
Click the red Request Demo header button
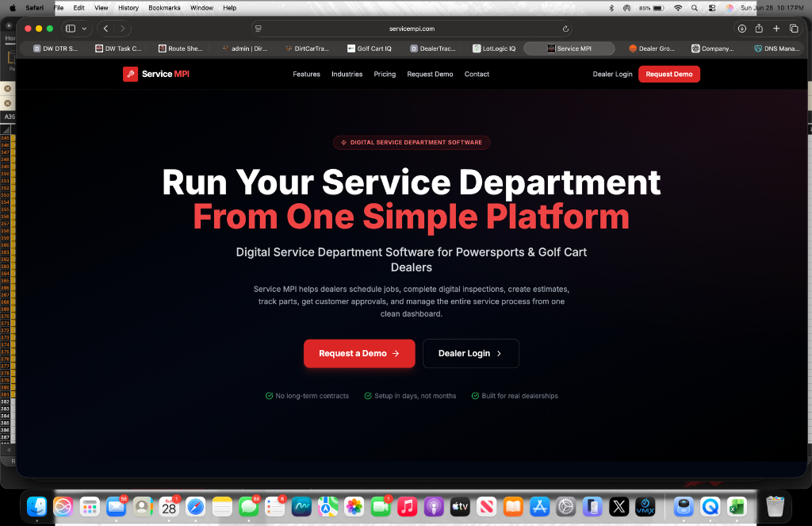point(669,74)
